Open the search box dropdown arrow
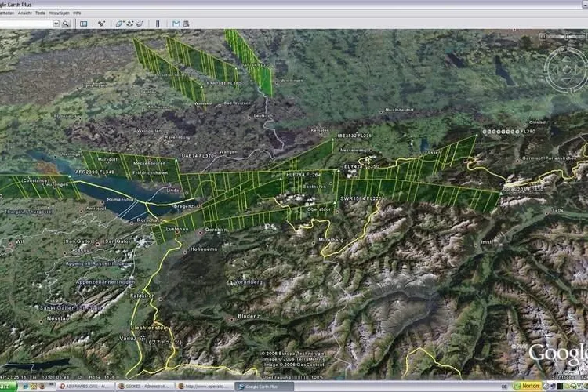This screenshot has height=392, width=588. 56,24
